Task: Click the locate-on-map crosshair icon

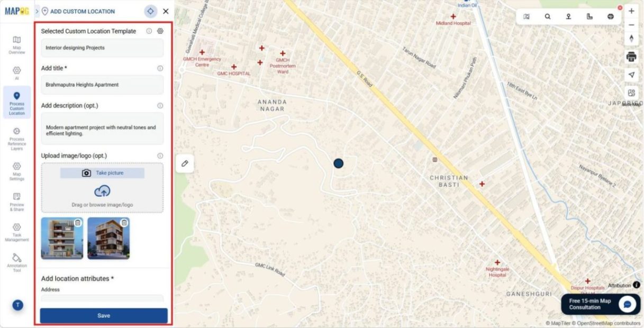Action: point(151,11)
